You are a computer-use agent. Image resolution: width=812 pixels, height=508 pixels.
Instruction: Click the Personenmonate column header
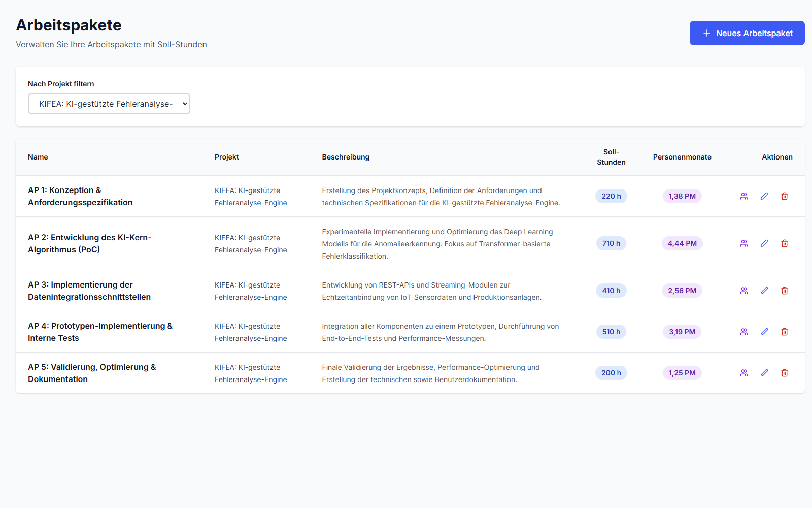(682, 157)
